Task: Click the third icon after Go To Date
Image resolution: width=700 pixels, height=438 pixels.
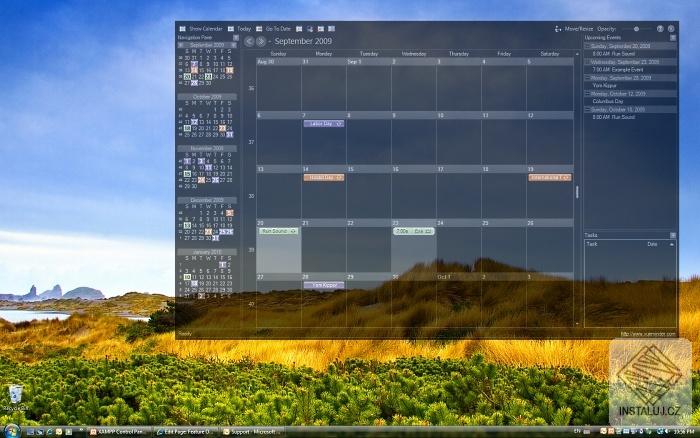Action: [x=321, y=29]
